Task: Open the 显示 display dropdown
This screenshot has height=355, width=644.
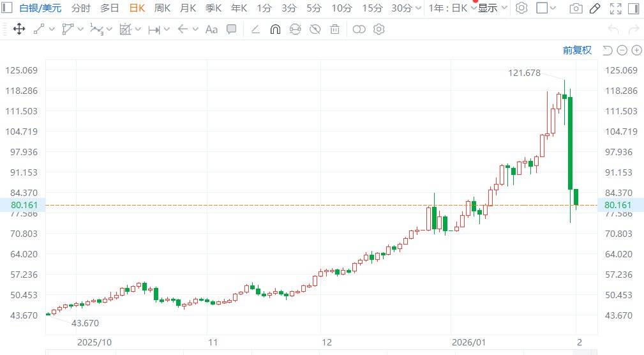Action: (493, 8)
